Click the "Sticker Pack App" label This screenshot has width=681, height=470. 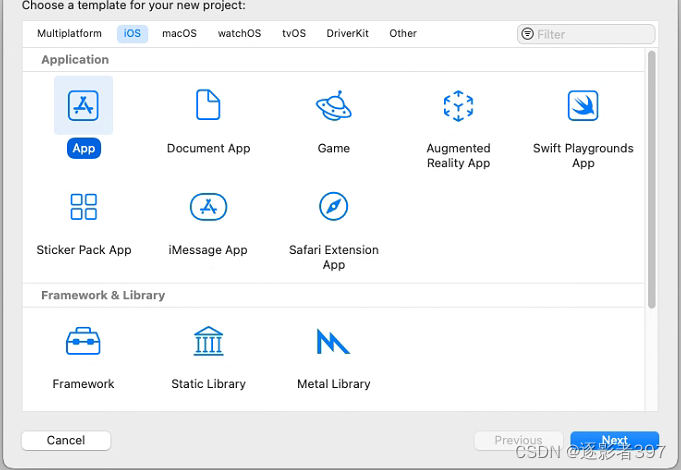[84, 250]
